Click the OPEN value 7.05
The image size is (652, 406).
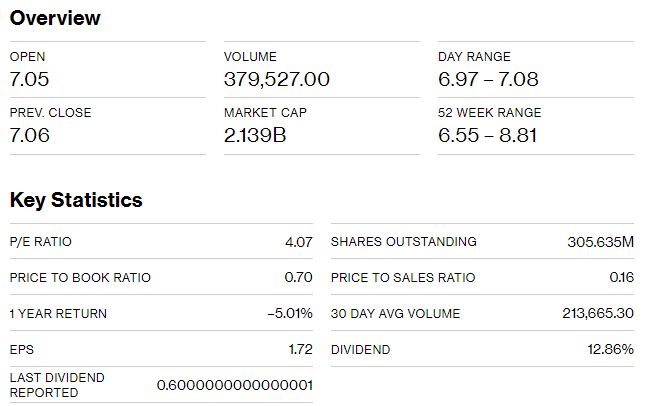click(x=29, y=79)
